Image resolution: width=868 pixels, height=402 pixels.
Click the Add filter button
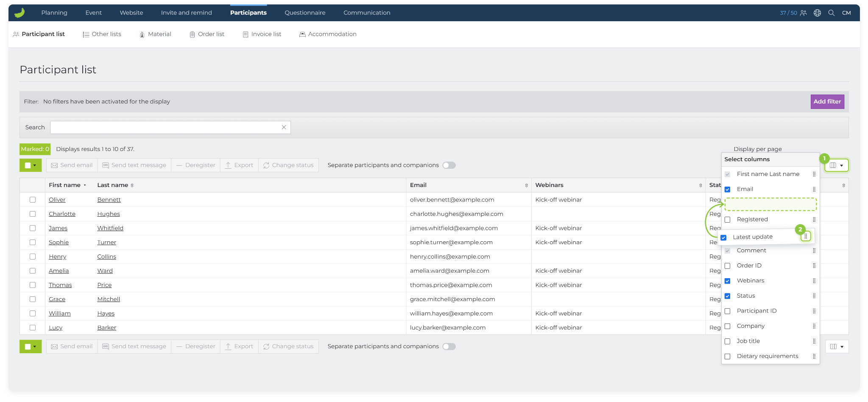827,101
